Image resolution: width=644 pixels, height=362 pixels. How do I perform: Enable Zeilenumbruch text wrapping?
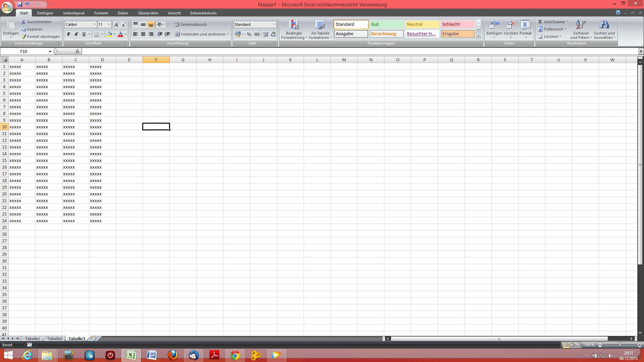tap(191, 24)
